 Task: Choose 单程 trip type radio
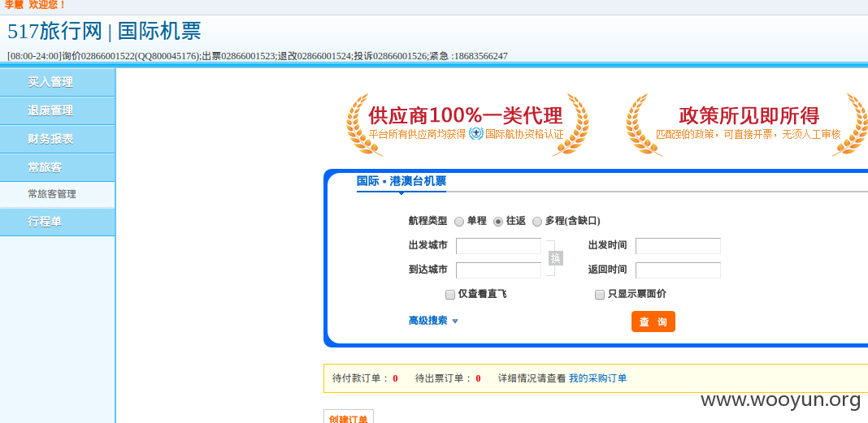pyautogui.click(x=459, y=222)
